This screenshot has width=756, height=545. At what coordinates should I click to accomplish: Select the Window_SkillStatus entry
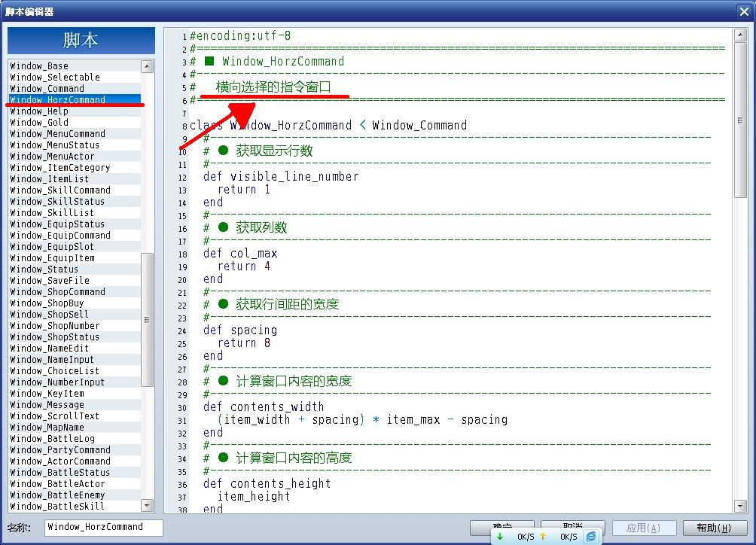(x=75, y=202)
